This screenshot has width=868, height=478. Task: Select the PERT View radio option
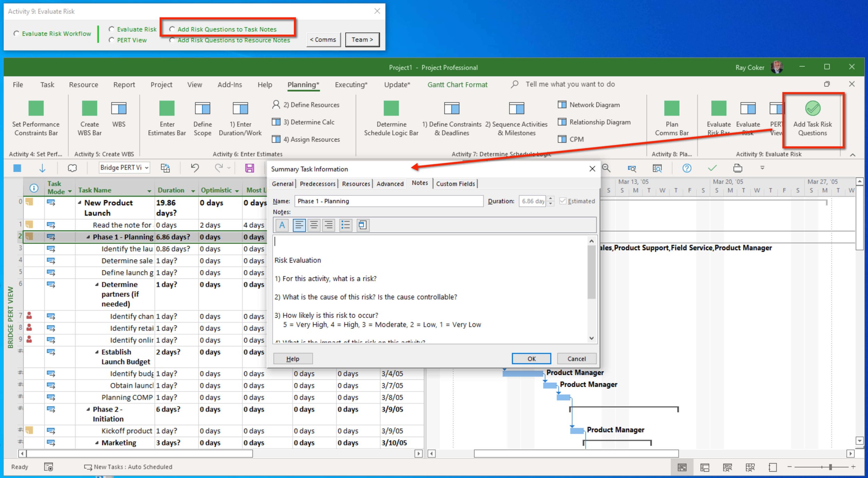pyautogui.click(x=111, y=40)
